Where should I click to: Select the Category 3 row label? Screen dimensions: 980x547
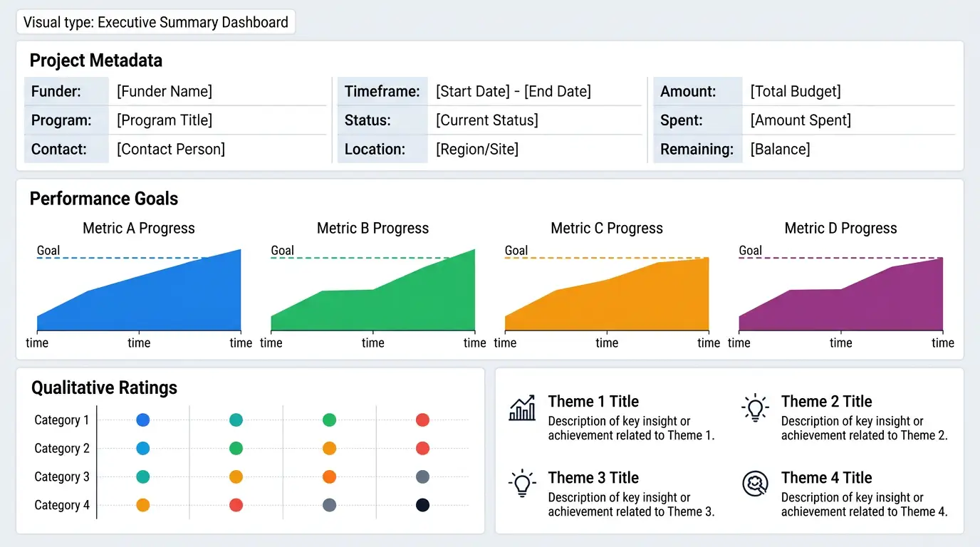pyautogui.click(x=62, y=476)
